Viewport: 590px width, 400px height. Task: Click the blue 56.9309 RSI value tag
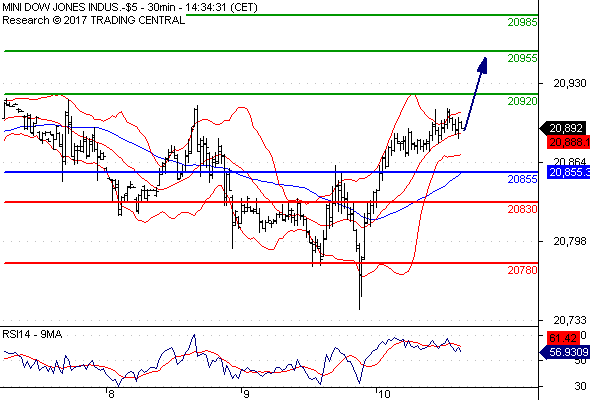[564, 352]
